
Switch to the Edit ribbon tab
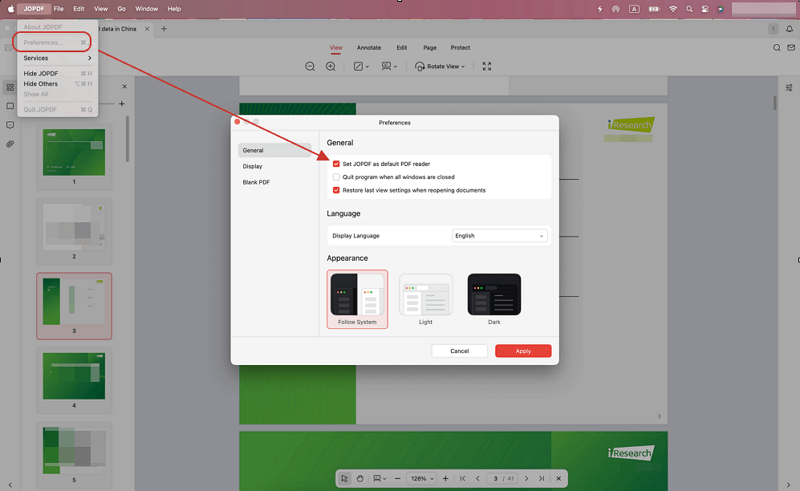(x=402, y=47)
